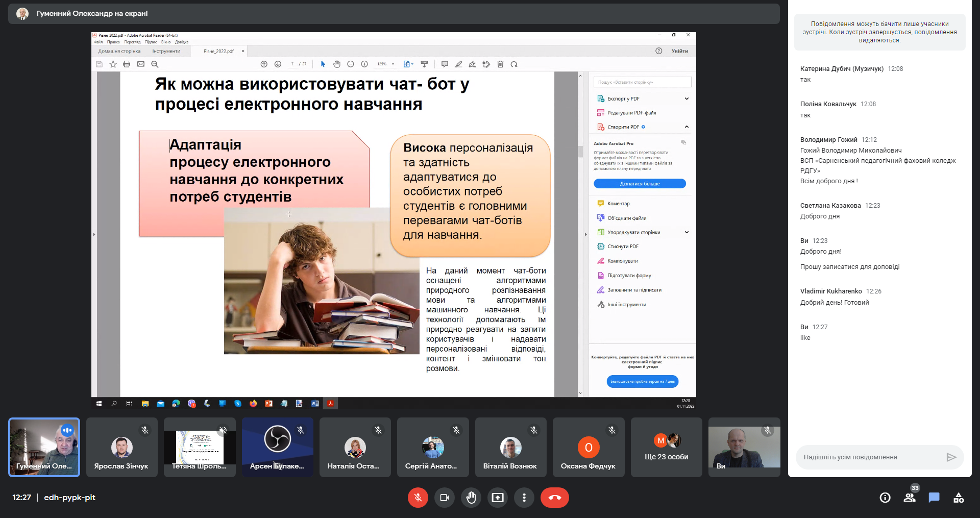Click the Довідка menu in shared Acrobat
This screenshot has height=518, width=980.
point(182,42)
